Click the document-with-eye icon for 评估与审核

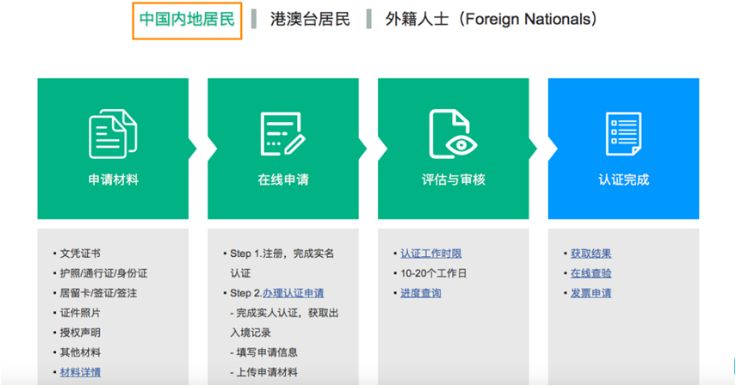(453, 134)
